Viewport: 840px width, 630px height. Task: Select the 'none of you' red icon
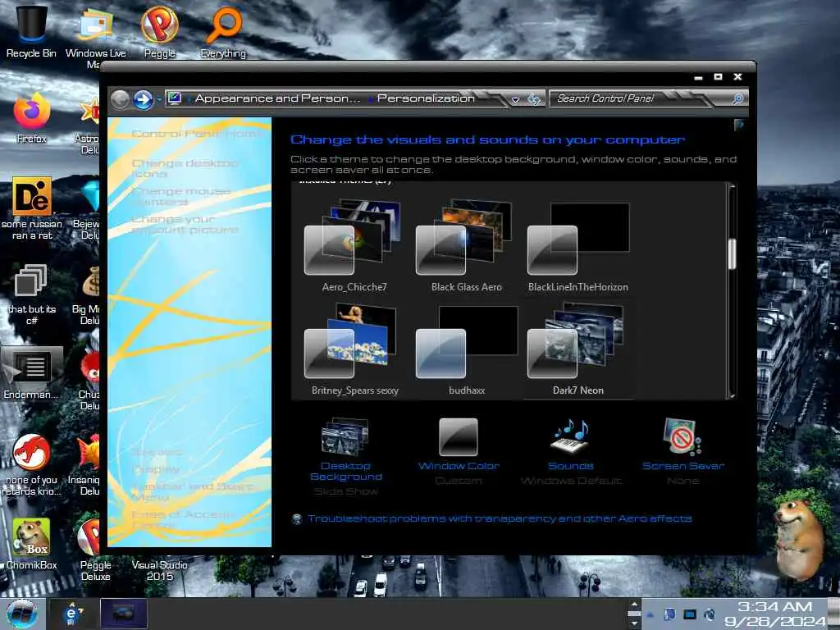(32, 464)
